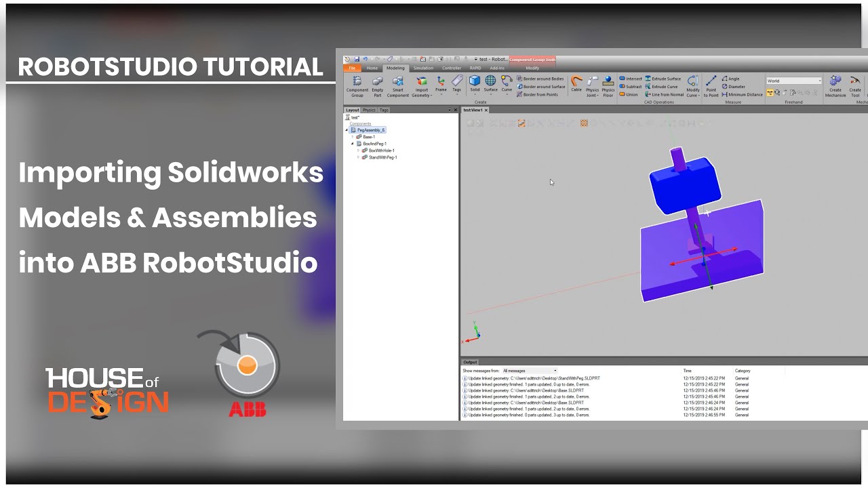Screen dimensions: 868x488
Task: Close the test:View1 tab
Action: pos(486,110)
